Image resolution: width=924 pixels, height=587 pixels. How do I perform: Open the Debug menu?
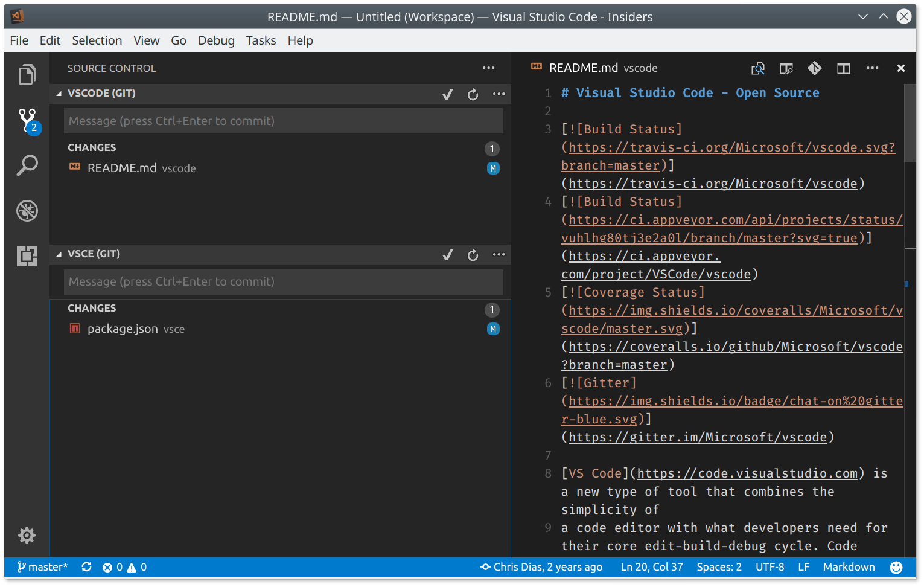click(217, 40)
